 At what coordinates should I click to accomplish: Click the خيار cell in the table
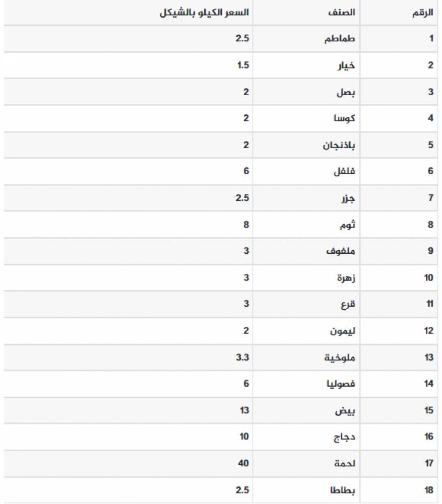[x=346, y=65]
